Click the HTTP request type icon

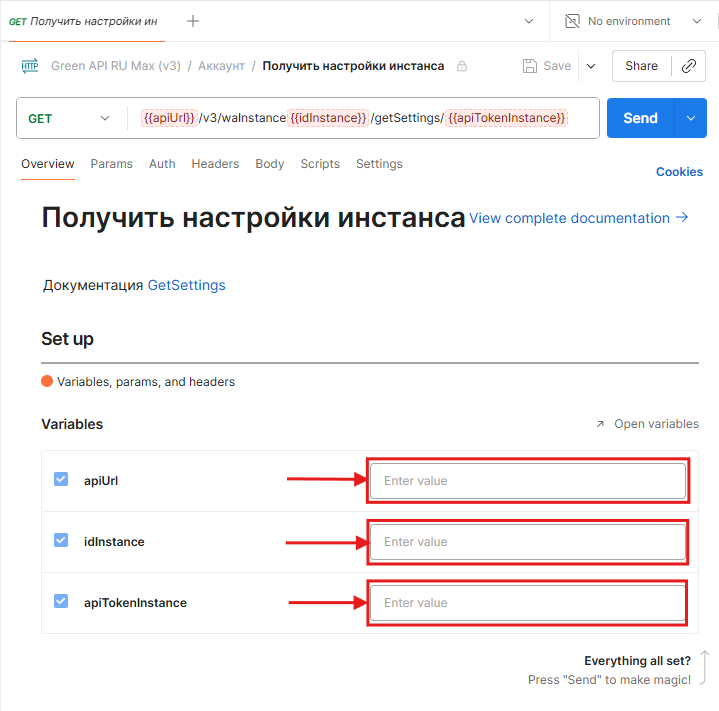[x=30, y=66]
